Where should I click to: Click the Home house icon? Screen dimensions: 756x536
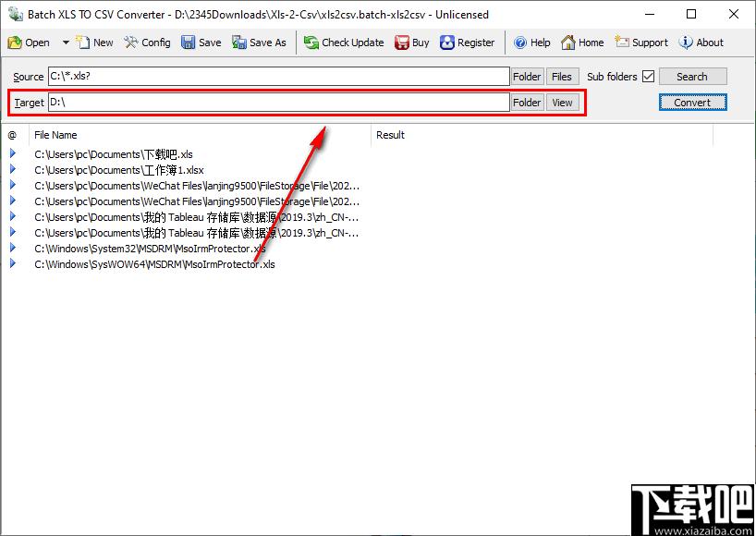coord(568,43)
